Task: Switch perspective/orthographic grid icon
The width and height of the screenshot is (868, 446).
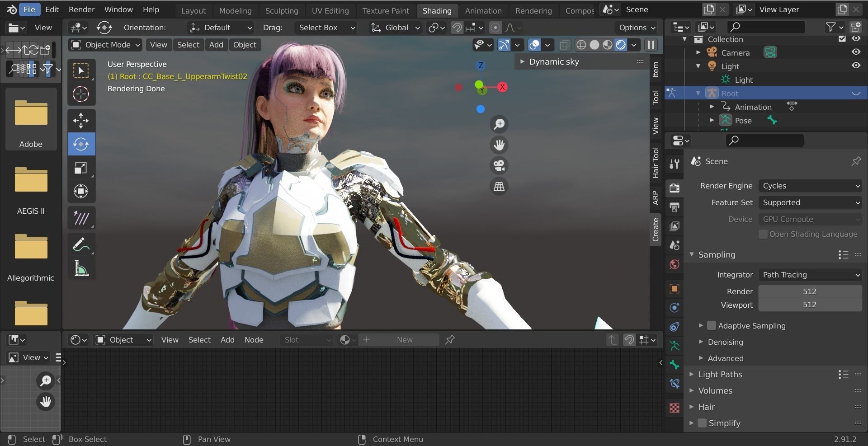Action: coord(499,187)
